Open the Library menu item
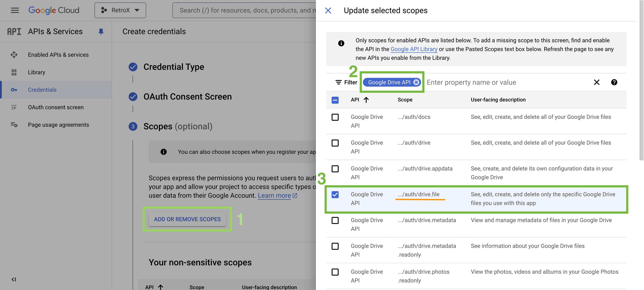Image resolution: width=644 pixels, height=290 pixels. pos(36,72)
